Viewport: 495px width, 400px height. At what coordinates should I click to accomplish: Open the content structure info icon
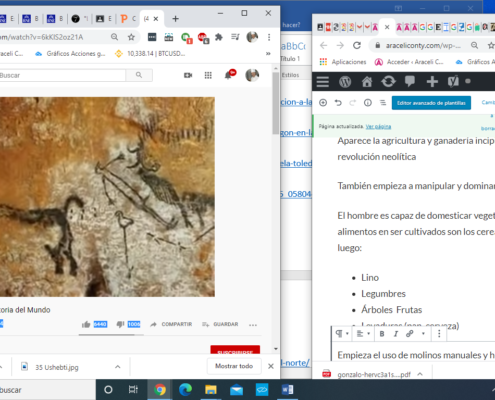coord(368,103)
